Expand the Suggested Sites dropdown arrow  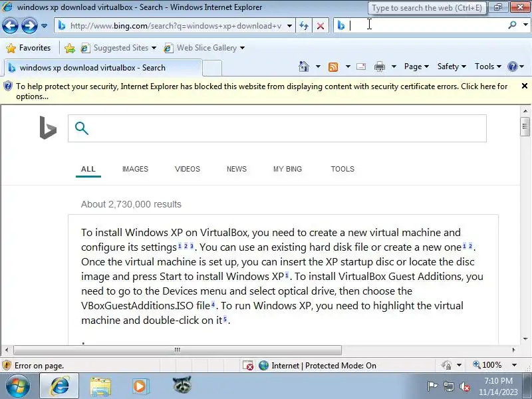pyautogui.click(x=154, y=48)
